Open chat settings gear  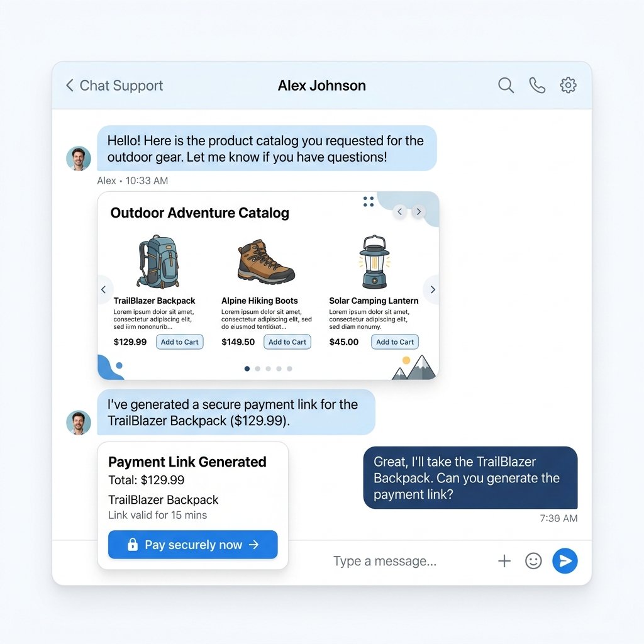tap(568, 86)
